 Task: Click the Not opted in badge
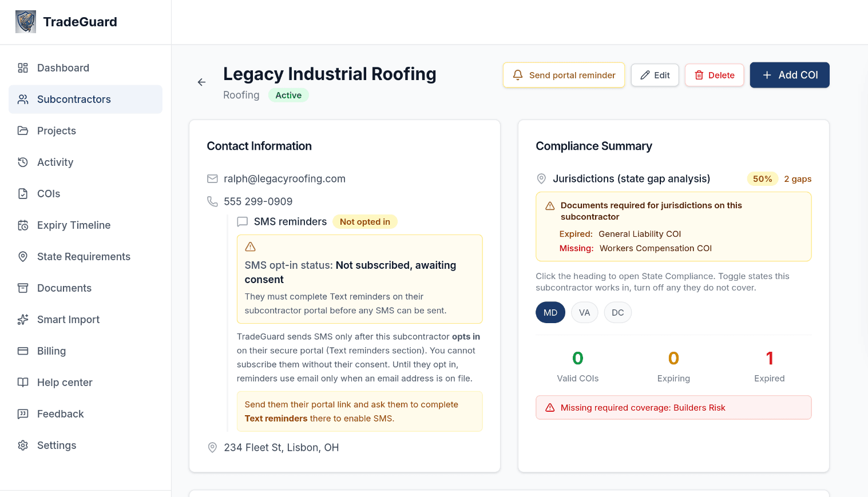pyautogui.click(x=365, y=222)
